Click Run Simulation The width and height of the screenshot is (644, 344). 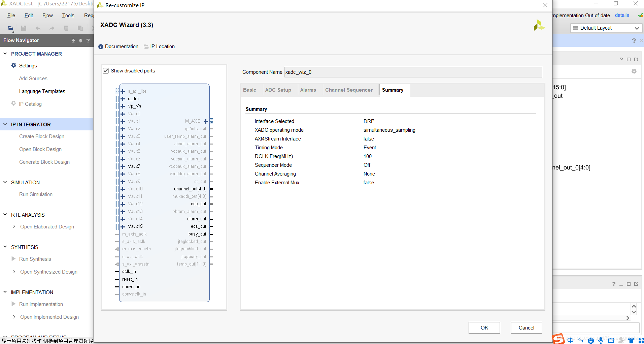[x=36, y=194]
